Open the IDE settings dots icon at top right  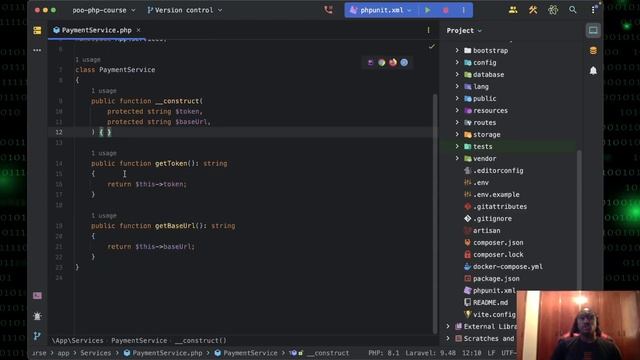click(x=593, y=10)
